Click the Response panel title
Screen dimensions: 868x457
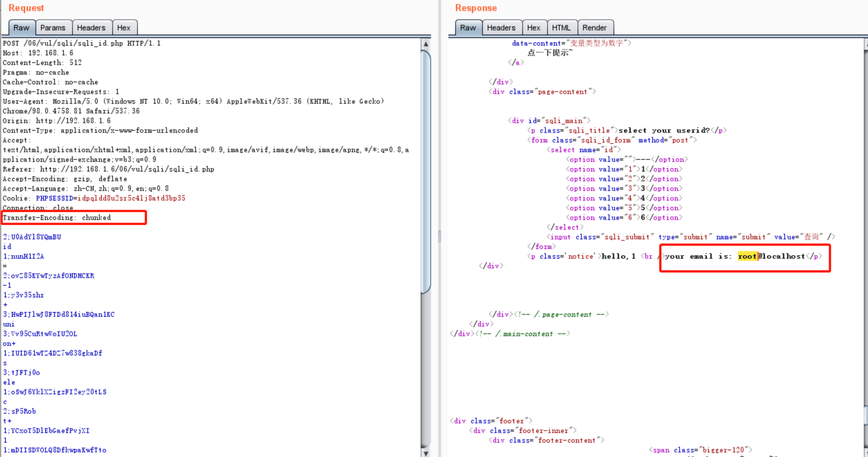click(x=476, y=8)
